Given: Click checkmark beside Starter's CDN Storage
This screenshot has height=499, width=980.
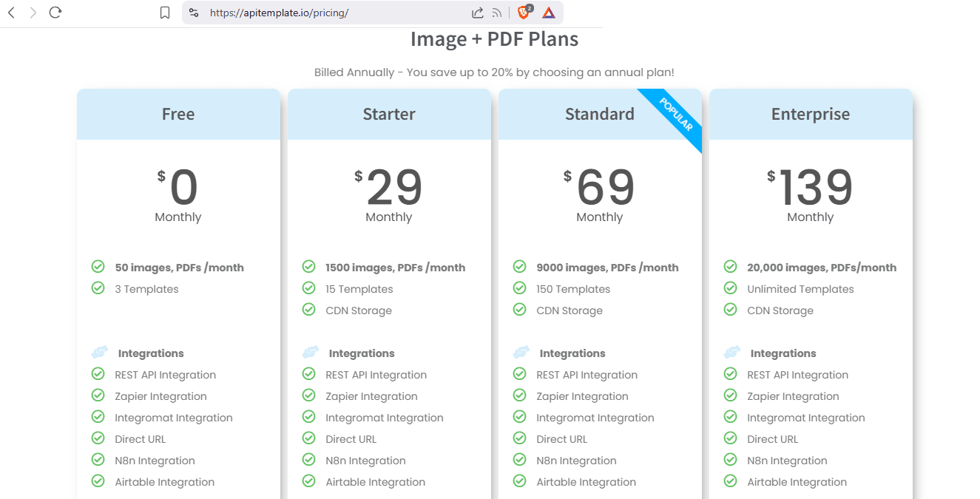Looking at the screenshot, I should [309, 310].
